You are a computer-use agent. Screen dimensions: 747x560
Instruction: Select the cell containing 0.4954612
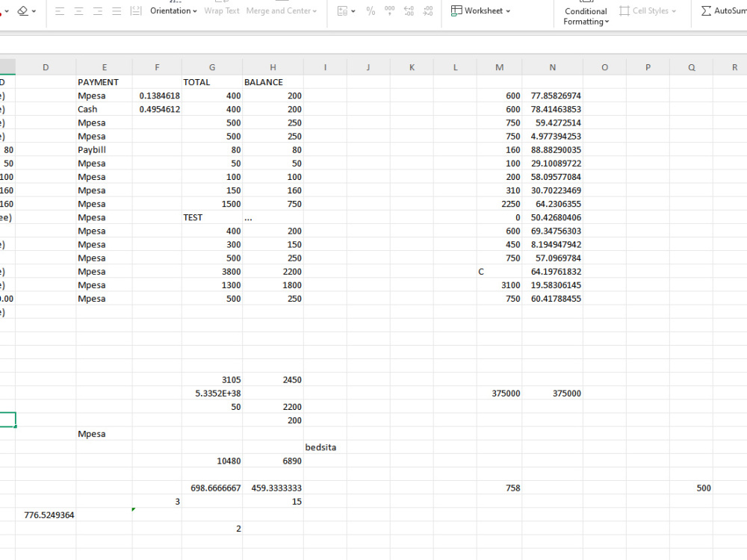click(x=157, y=109)
